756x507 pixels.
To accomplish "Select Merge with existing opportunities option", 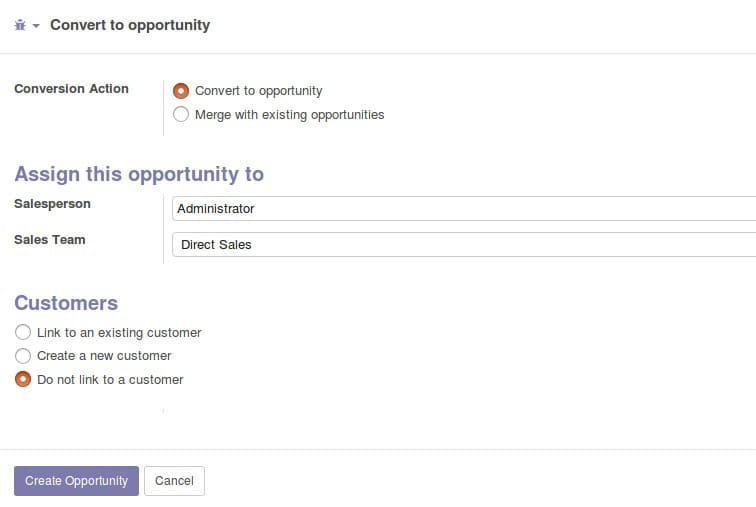I will coord(181,114).
